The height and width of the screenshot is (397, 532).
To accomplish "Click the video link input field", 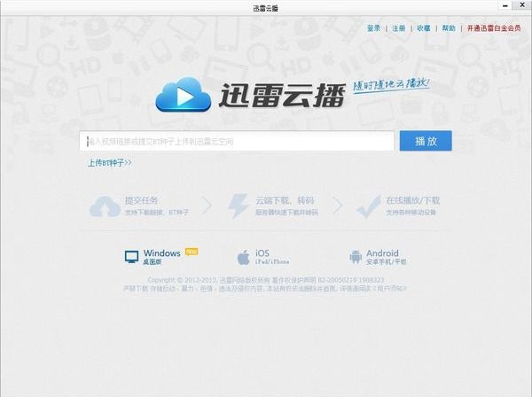I will click(x=237, y=141).
